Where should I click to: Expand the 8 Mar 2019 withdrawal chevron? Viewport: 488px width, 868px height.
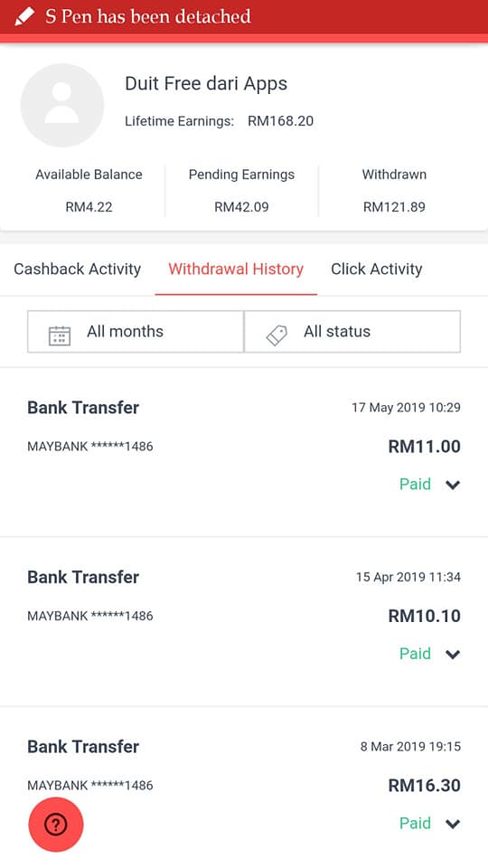pyautogui.click(x=453, y=824)
